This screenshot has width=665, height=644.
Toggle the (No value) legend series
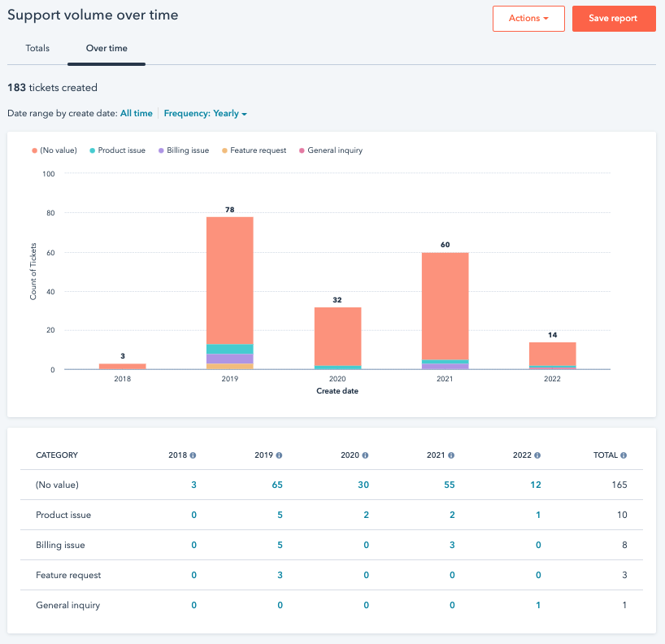click(54, 150)
